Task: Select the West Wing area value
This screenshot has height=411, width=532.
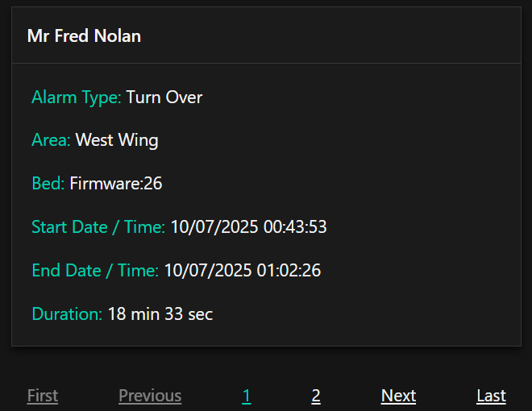Action: coord(117,140)
